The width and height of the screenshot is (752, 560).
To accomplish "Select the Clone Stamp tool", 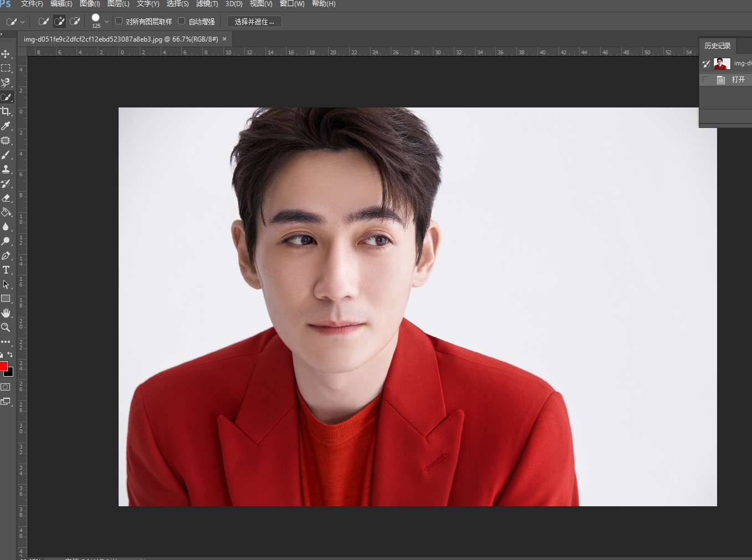I will (6, 169).
